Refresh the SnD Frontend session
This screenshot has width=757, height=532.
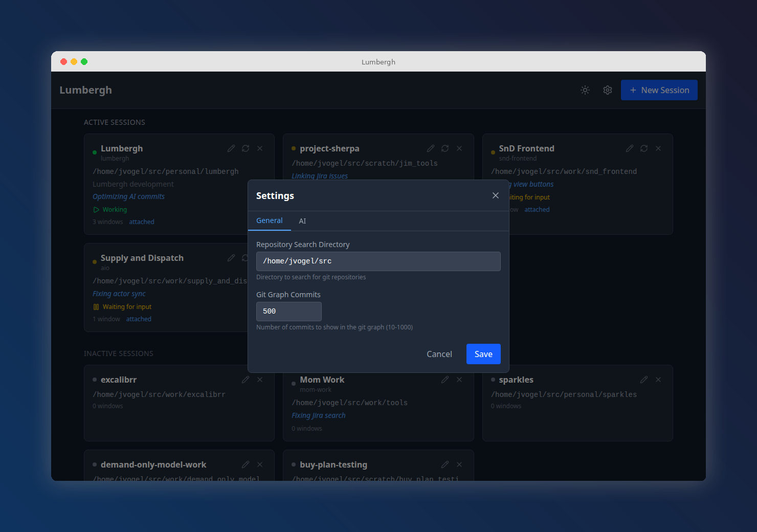(x=643, y=148)
